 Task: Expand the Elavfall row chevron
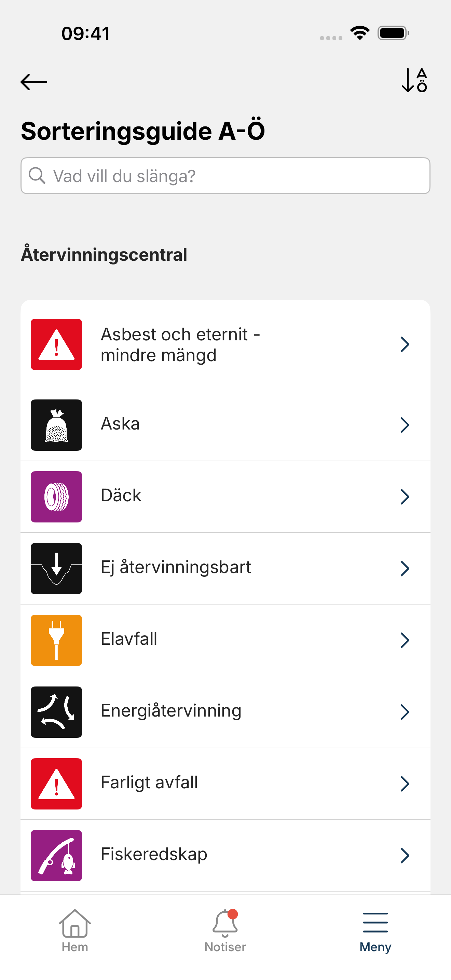[x=405, y=640]
